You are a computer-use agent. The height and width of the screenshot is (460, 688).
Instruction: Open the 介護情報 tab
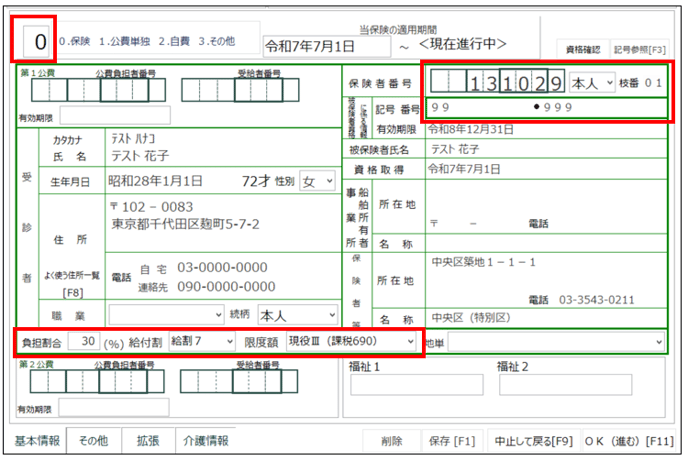[x=205, y=440]
